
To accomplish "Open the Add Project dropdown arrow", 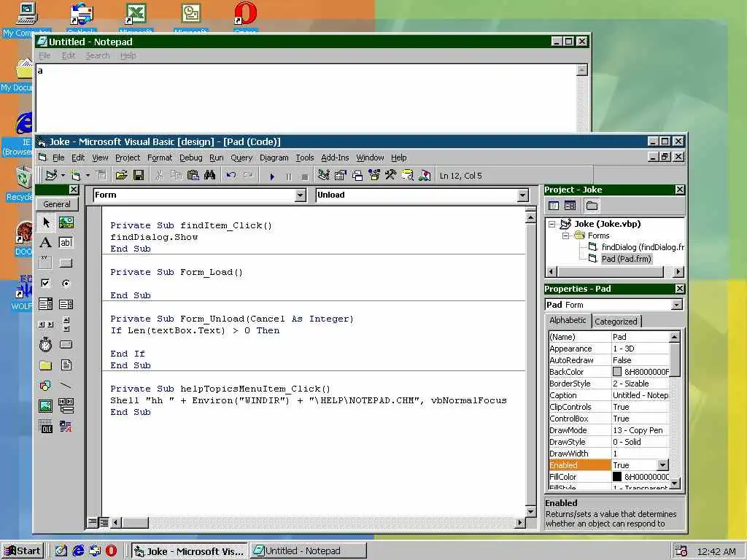I will pos(63,176).
